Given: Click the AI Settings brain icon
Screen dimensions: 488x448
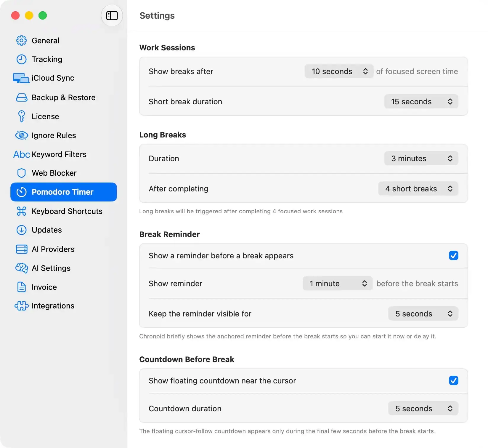Looking at the screenshot, I should [x=21, y=268].
